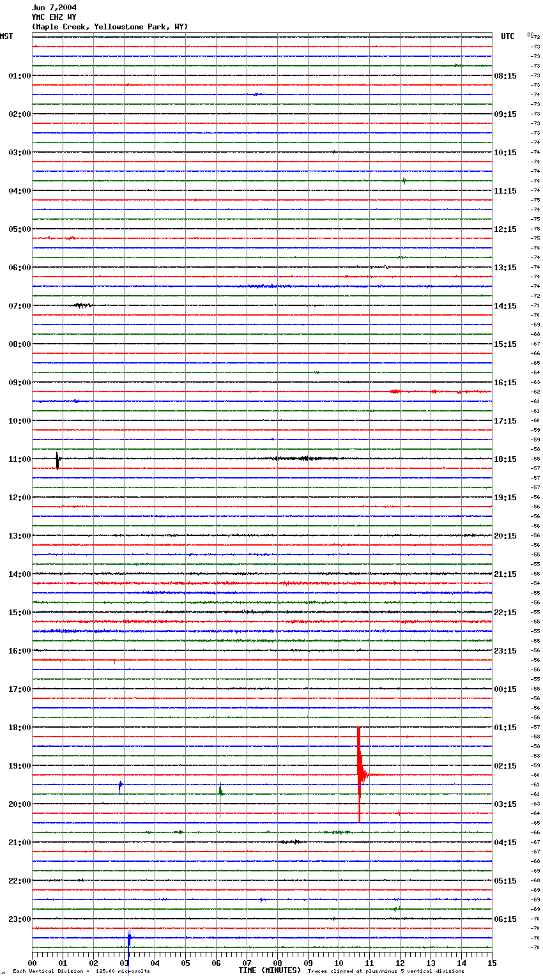Click '(Maple Creek, Yellowstone Park, WY)' station name

[x=109, y=27]
